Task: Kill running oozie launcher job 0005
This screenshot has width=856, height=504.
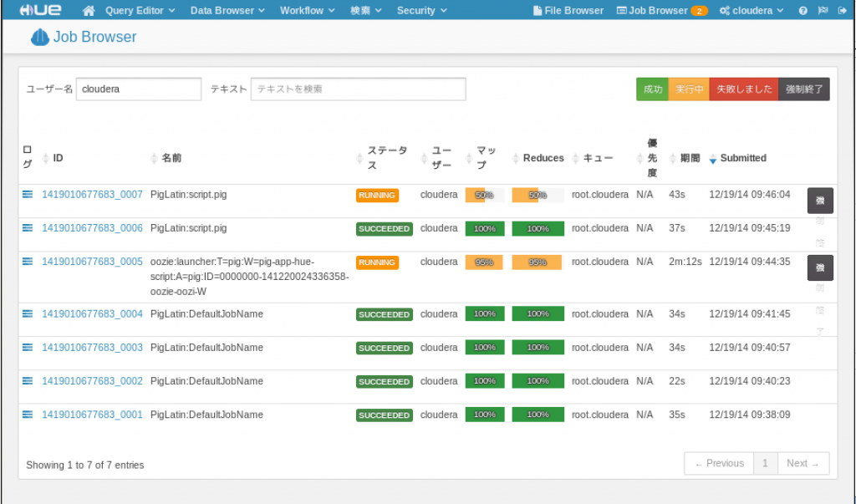Action: click(x=820, y=267)
